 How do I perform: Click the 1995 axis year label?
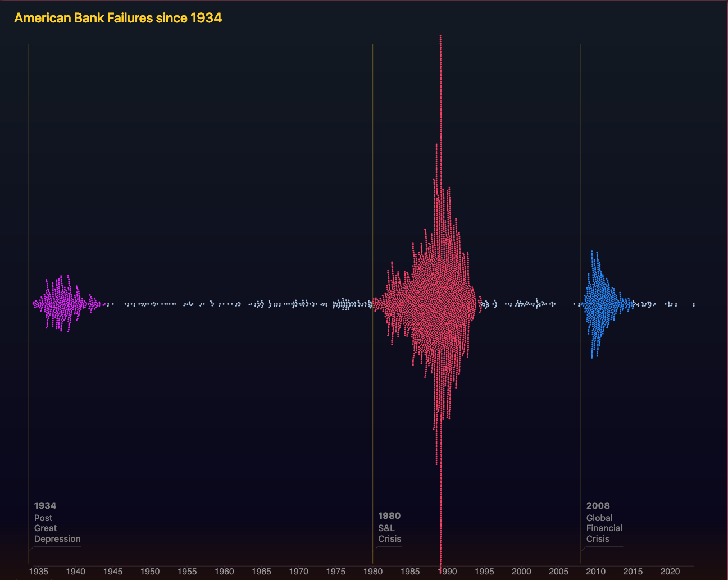coord(484,572)
